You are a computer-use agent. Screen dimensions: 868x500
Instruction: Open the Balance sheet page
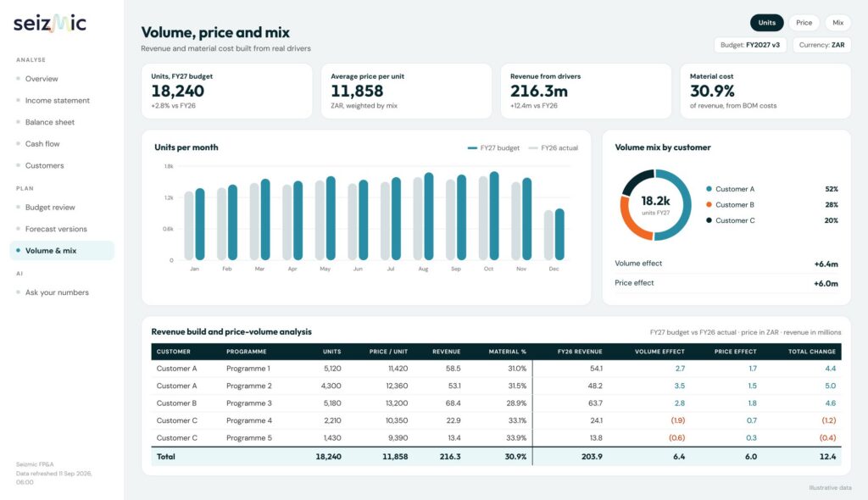pyautogui.click(x=49, y=122)
